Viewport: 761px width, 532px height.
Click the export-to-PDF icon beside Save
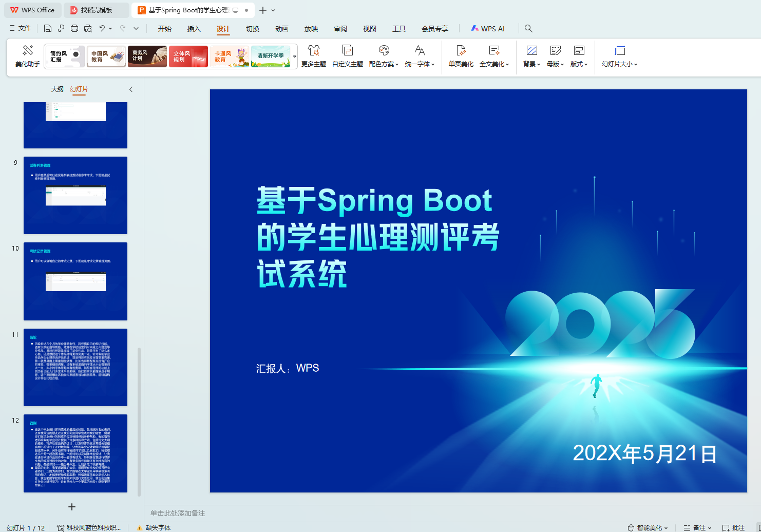coord(61,28)
